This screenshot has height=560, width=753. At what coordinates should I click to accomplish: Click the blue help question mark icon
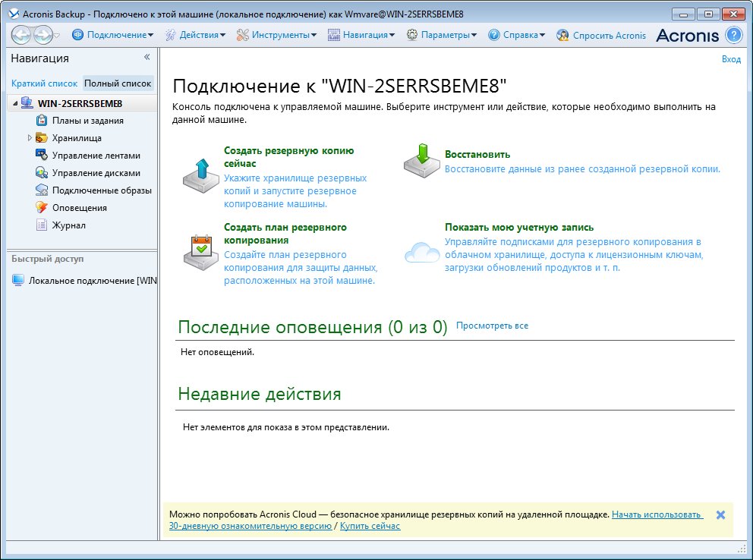tap(733, 35)
